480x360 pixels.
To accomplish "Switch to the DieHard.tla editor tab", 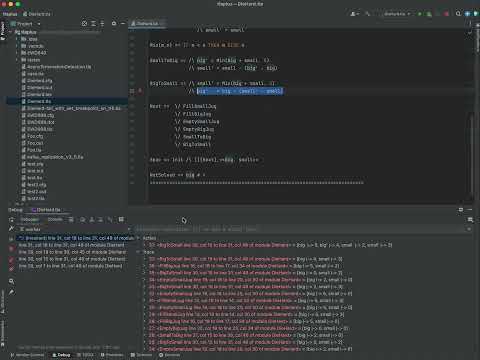I will point(147,24).
